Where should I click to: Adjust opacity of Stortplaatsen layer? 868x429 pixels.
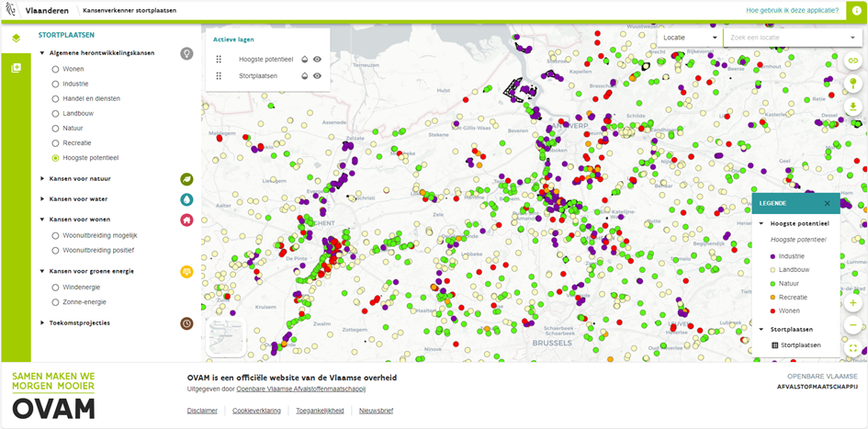coord(304,76)
